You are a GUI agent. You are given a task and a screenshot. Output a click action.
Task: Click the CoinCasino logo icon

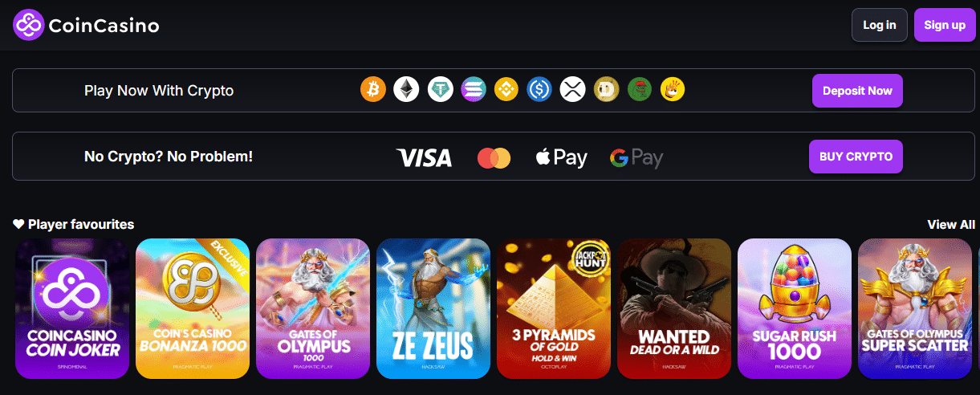pyautogui.click(x=28, y=25)
